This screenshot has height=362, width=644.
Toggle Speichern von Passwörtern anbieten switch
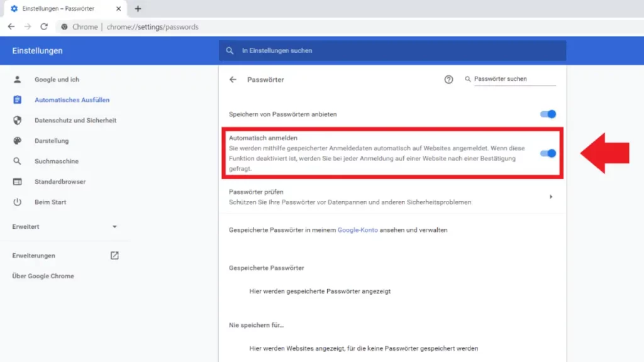548,114
